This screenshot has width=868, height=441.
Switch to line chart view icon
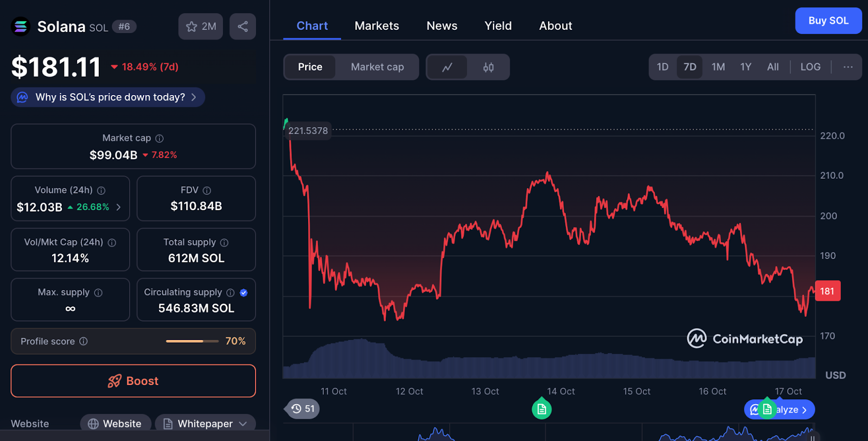[x=447, y=67]
